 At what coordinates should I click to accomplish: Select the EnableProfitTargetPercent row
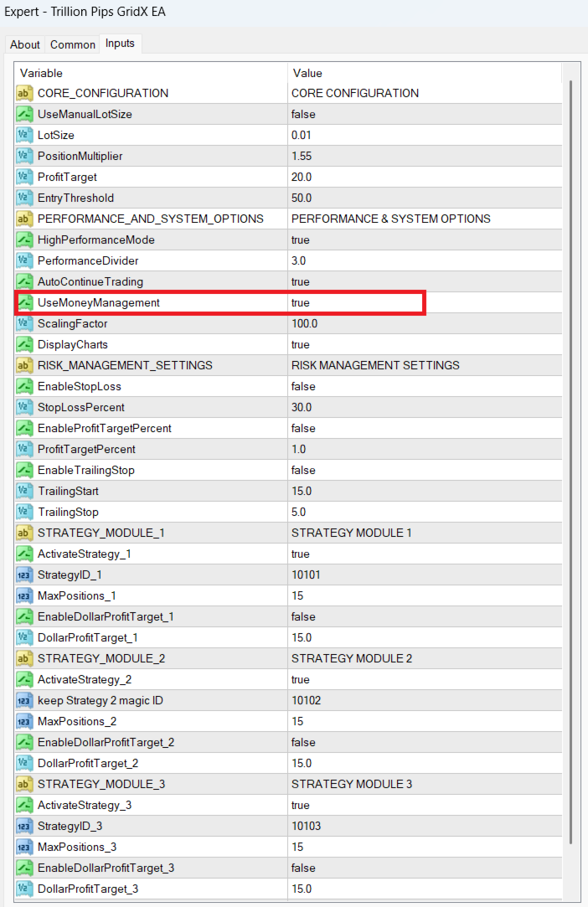[288, 428]
